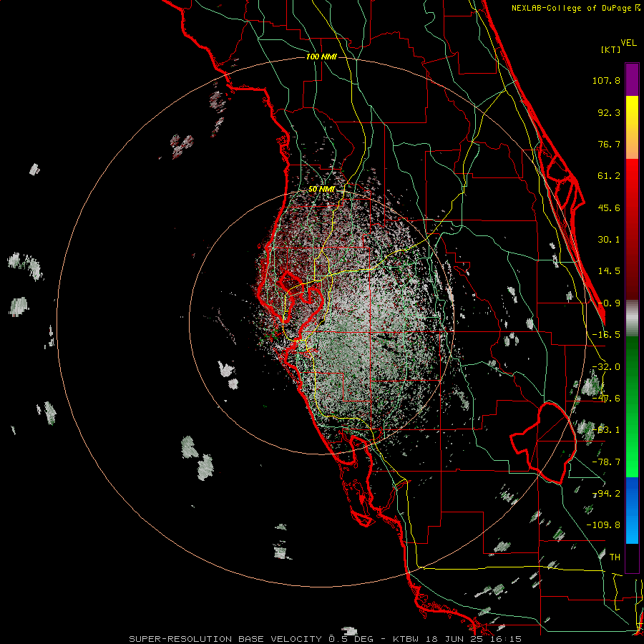Click the -0.9 velocity scale value
644x644 pixels.
coord(609,303)
